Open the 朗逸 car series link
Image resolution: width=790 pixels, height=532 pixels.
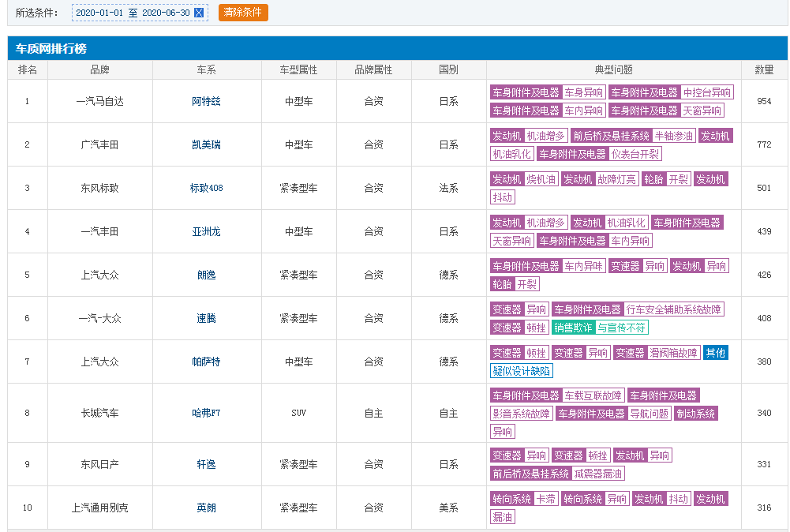[x=206, y=275]
